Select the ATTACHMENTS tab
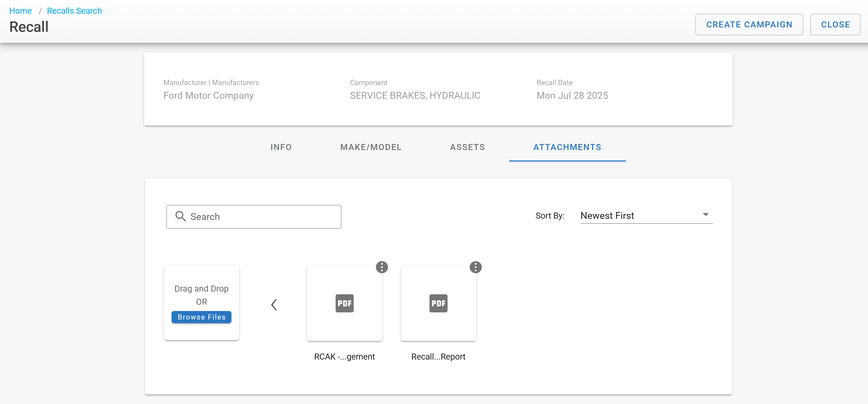This screenshot has height=404, width=868. point(567,147)
